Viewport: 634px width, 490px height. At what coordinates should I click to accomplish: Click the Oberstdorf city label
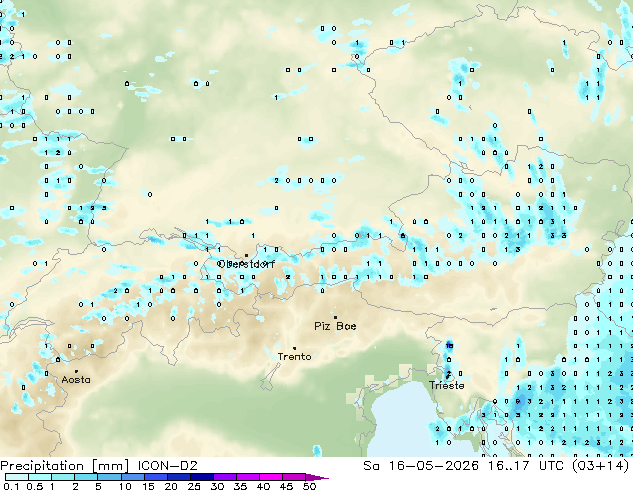point(246,264)
